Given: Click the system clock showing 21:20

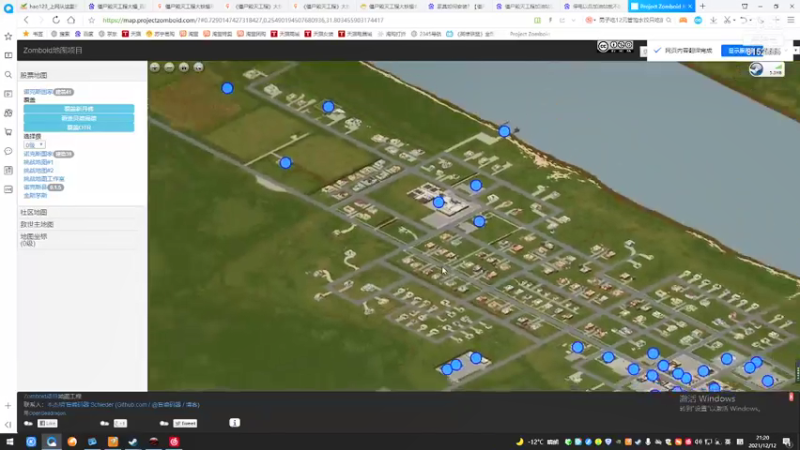Looking at the screenshot, I should 762,441.
